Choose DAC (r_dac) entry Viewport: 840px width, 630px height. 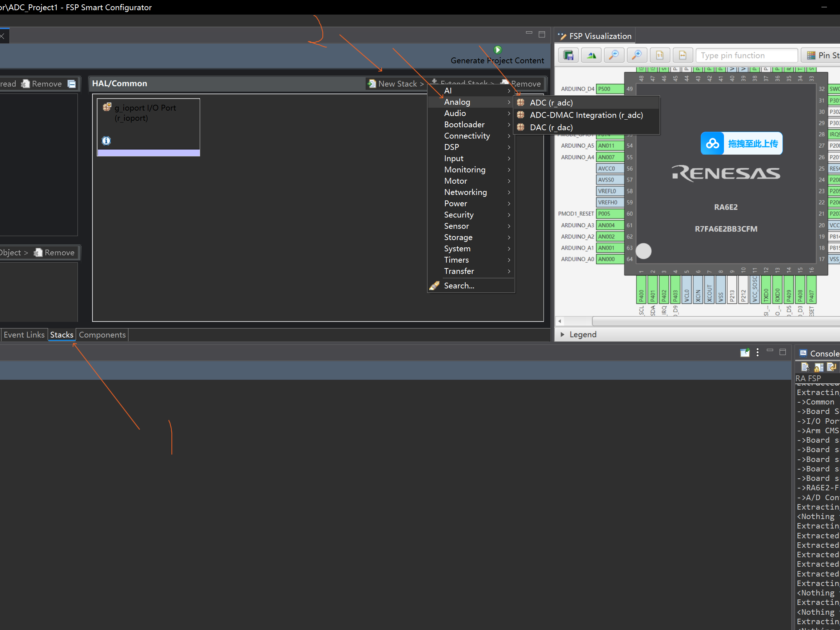[x=586, y=128]
